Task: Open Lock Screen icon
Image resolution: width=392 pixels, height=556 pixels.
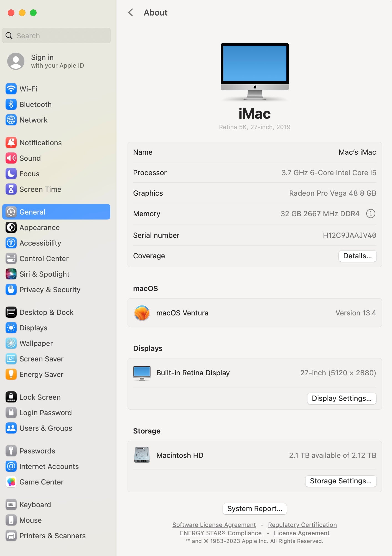Action: tap(11, 397)
